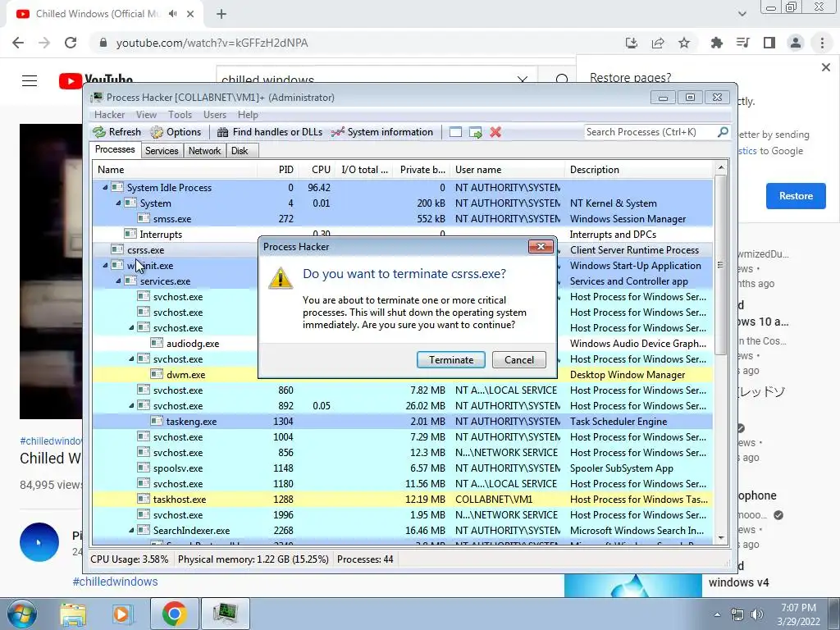Confirm with the Terminate button

pyautogui.click(x=451, y=360)
